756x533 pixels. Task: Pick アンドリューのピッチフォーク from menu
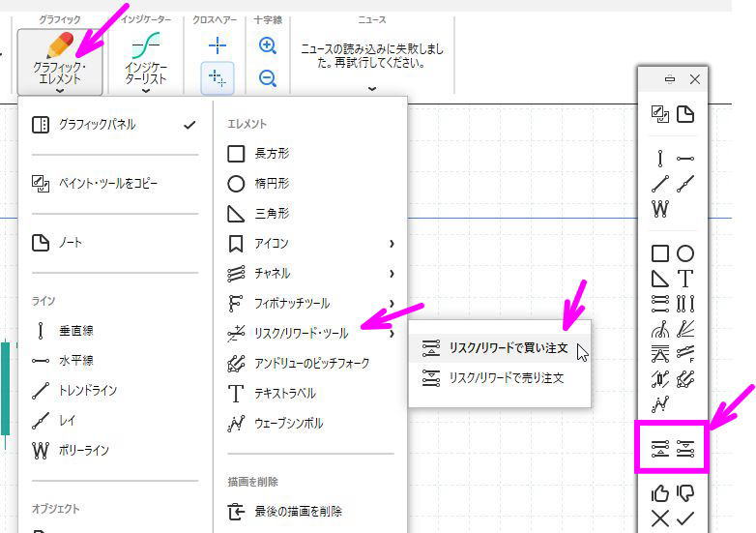click(310, 363)
